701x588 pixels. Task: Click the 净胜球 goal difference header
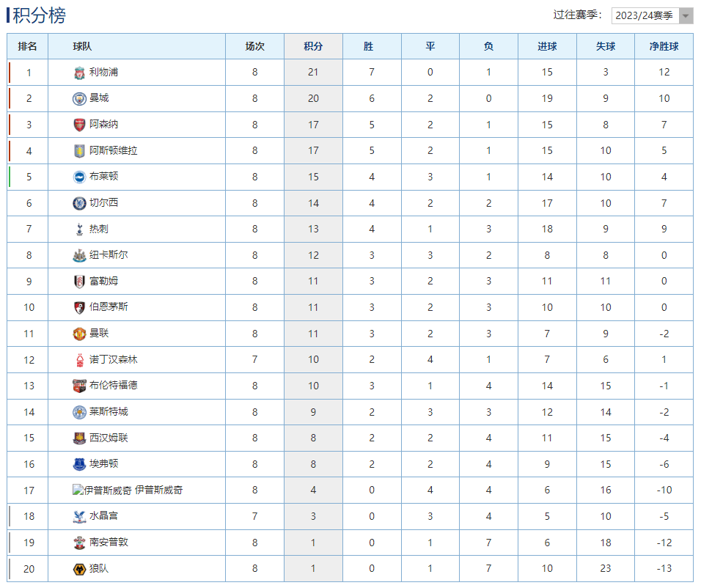pos(664,46)
